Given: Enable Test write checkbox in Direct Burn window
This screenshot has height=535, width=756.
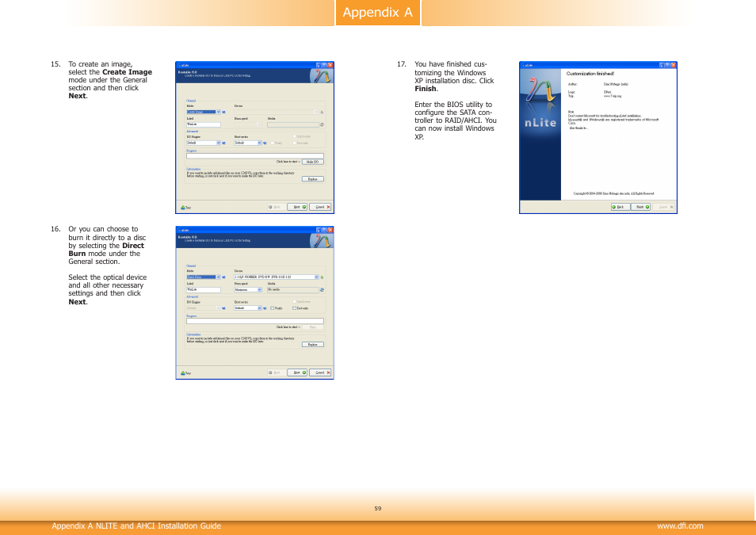Looking at the screenshot, I should click(295, 308).
